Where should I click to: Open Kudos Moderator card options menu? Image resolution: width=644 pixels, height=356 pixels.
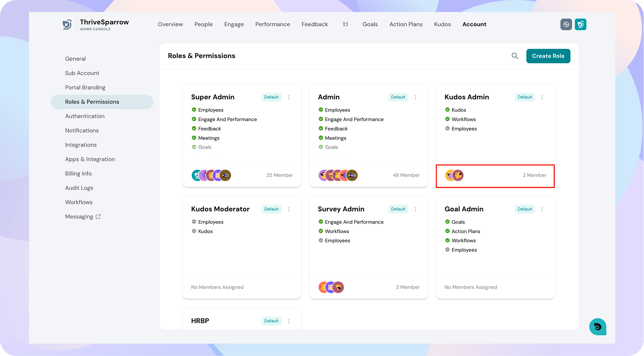click(x=289, y=209)
